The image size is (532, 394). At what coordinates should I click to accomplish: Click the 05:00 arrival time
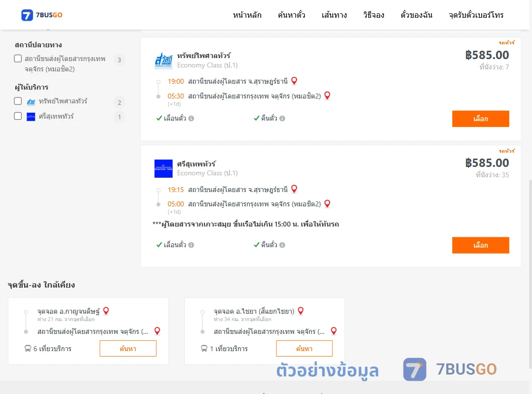coord(176,204)
